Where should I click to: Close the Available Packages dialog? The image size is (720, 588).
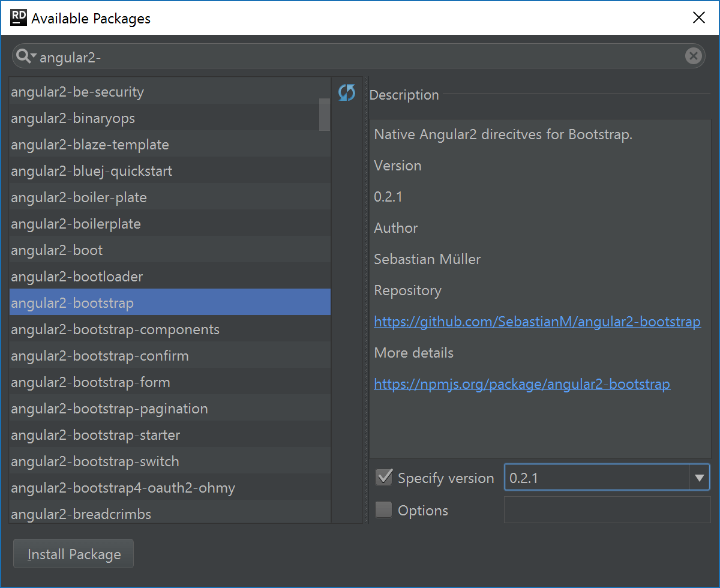(699, 18)
